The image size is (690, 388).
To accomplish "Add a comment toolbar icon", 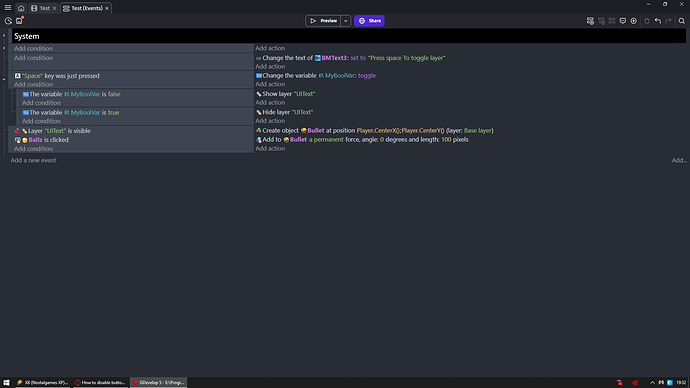I will pos(623,21).
